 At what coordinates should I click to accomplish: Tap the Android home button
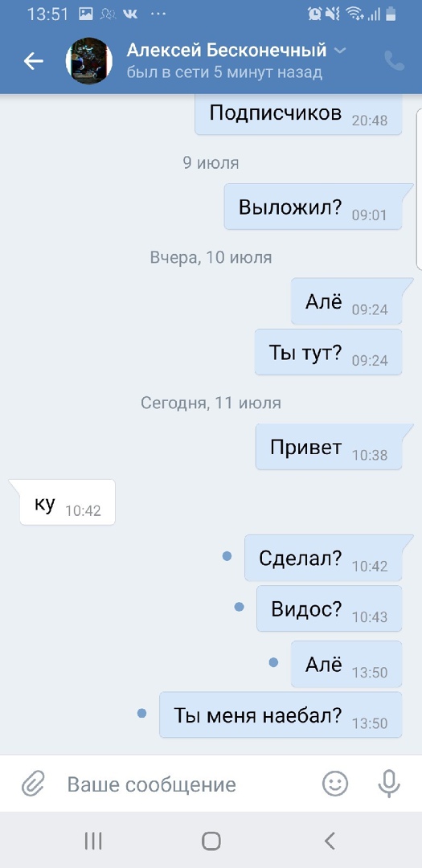[211, 841]
